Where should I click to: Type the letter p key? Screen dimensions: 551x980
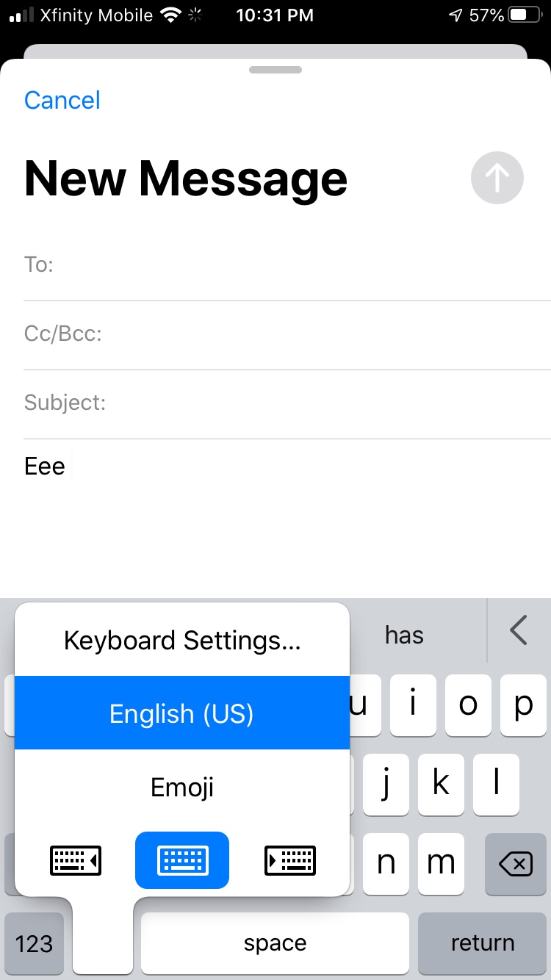tap(523, 705)
